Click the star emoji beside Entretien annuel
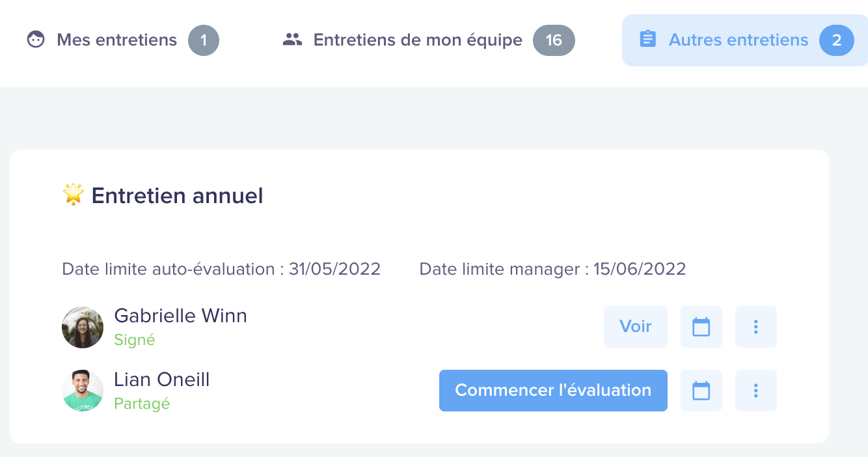 74,195
